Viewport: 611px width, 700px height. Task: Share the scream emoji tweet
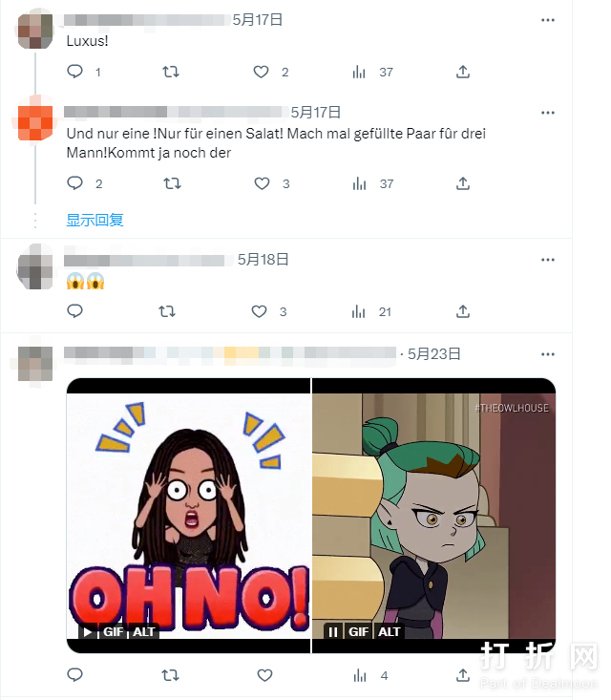tap(463, 311)
